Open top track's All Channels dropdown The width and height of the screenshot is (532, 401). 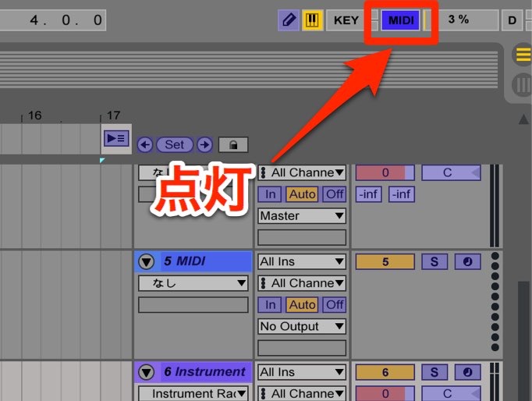pos(302,172)
